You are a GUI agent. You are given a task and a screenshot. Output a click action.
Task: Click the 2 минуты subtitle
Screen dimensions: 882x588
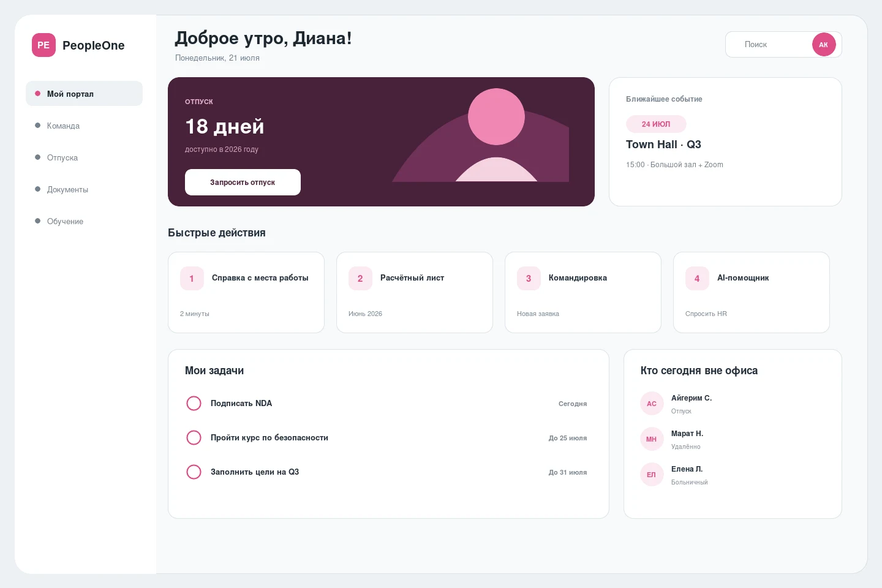pyautogui.click(x=195, y=314)
